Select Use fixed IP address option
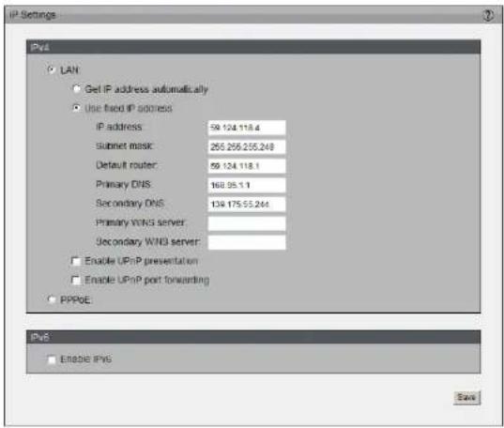The width and height of the screenshot is (504, 428). point(76,108)
